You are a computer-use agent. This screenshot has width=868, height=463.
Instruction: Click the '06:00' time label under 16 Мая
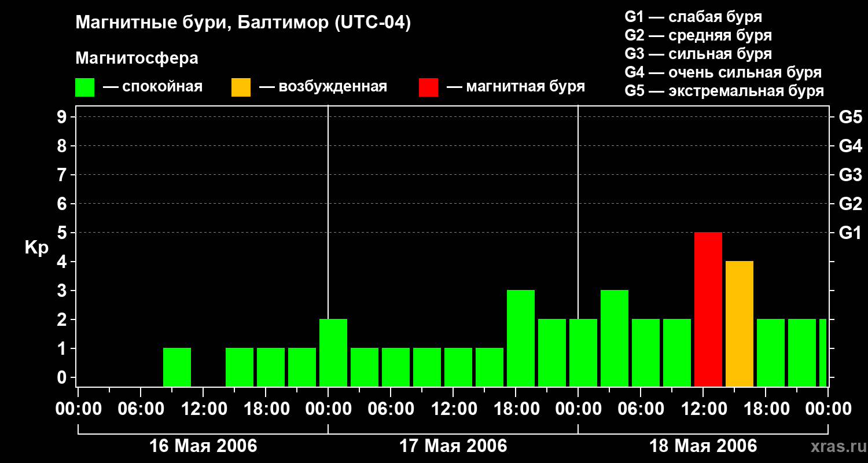coord(141,409)
